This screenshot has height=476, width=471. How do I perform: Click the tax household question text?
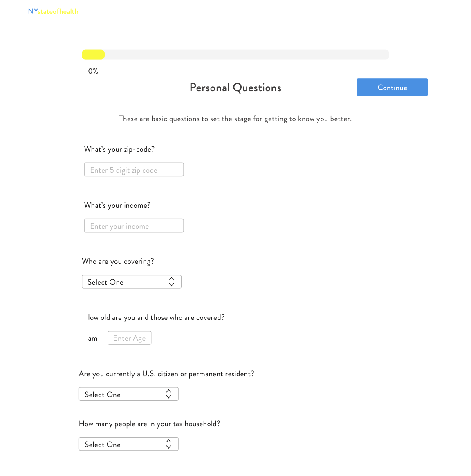(x=149, y=424)
